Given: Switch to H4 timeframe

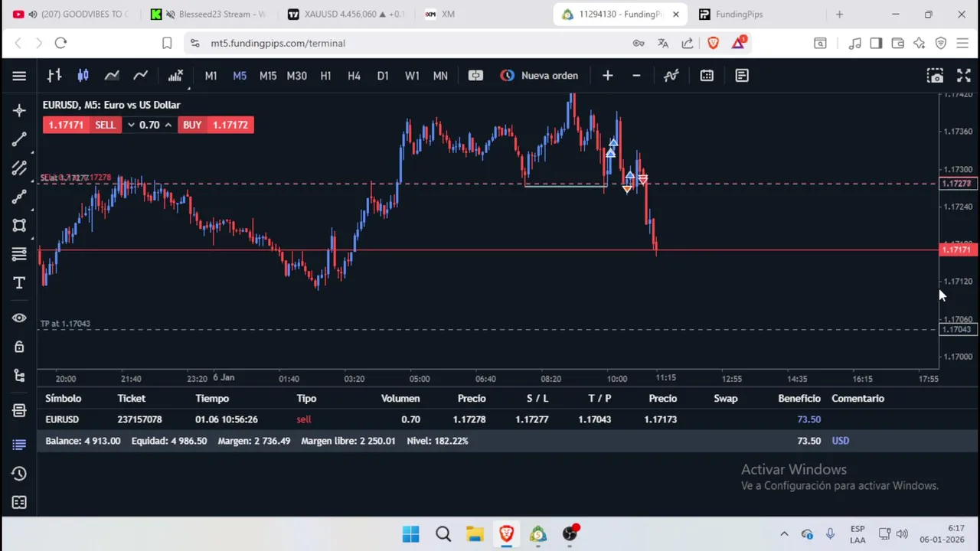Looking at the screenshot, I should pos(354,76).
